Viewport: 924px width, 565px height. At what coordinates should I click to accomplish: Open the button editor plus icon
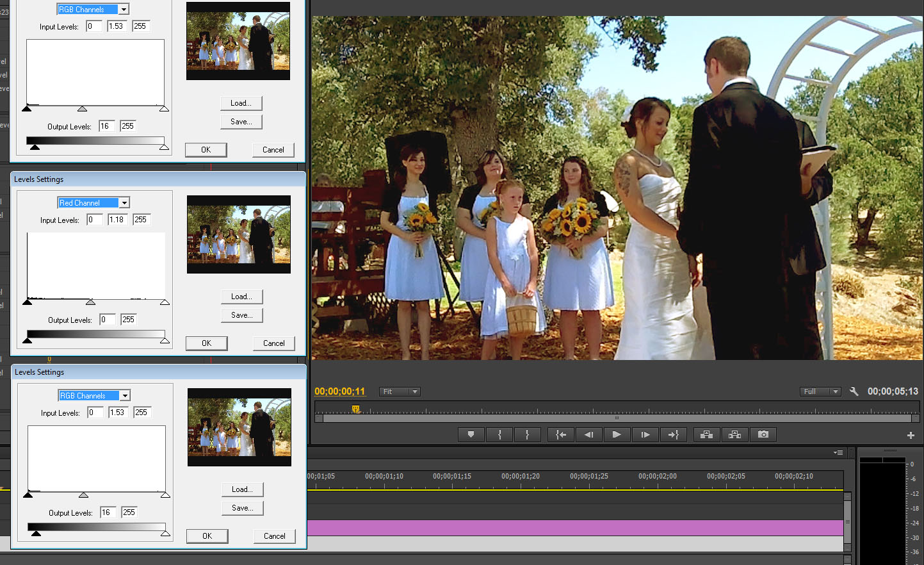911,436
